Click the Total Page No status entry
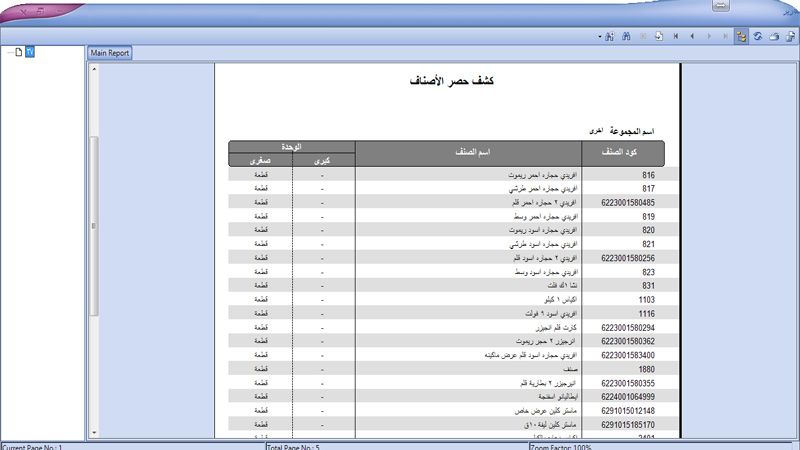800x450 pixels. (293, 447)
